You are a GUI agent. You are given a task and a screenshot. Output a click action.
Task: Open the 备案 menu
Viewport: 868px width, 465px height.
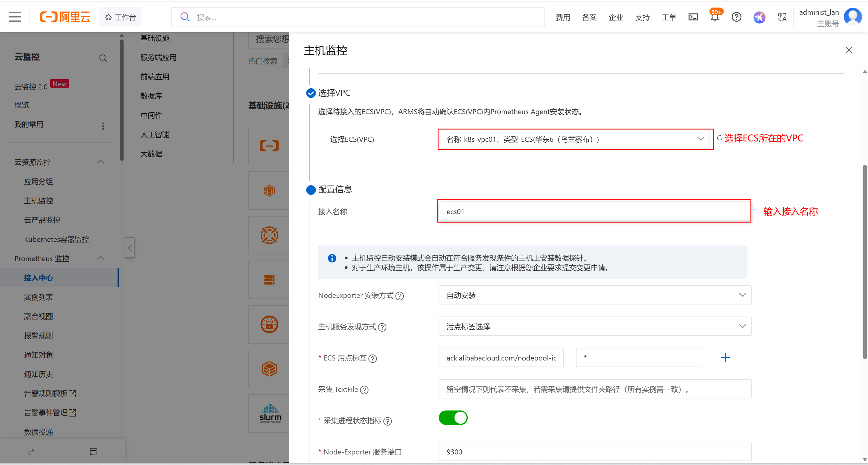589,17
